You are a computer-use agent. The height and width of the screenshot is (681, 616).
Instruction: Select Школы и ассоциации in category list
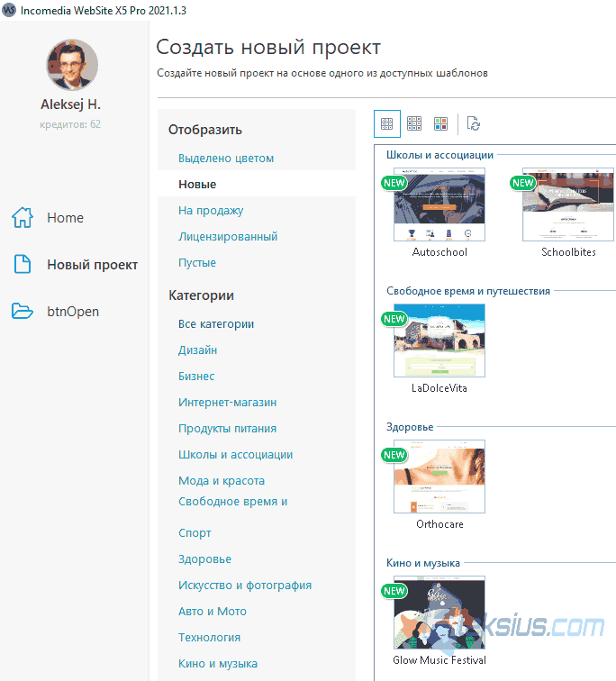[x=236, y=454]
